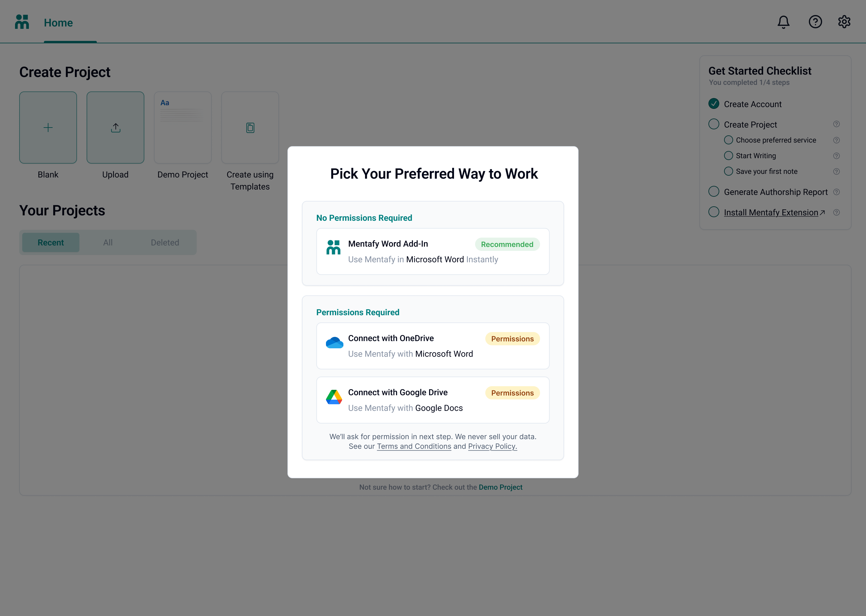Switch to the Deleted projects tab
Viewport: 866px width, 616px height.
point(165,242)
